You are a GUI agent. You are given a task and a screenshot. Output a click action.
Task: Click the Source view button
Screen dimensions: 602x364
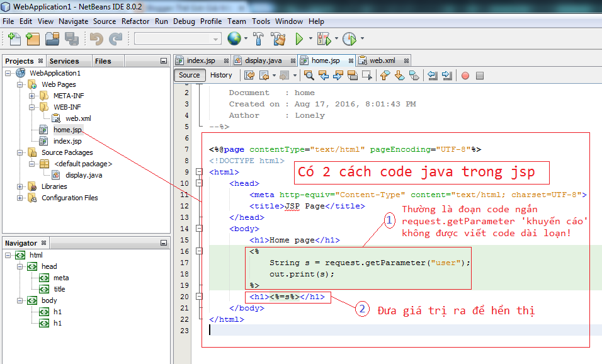(189, 75)
